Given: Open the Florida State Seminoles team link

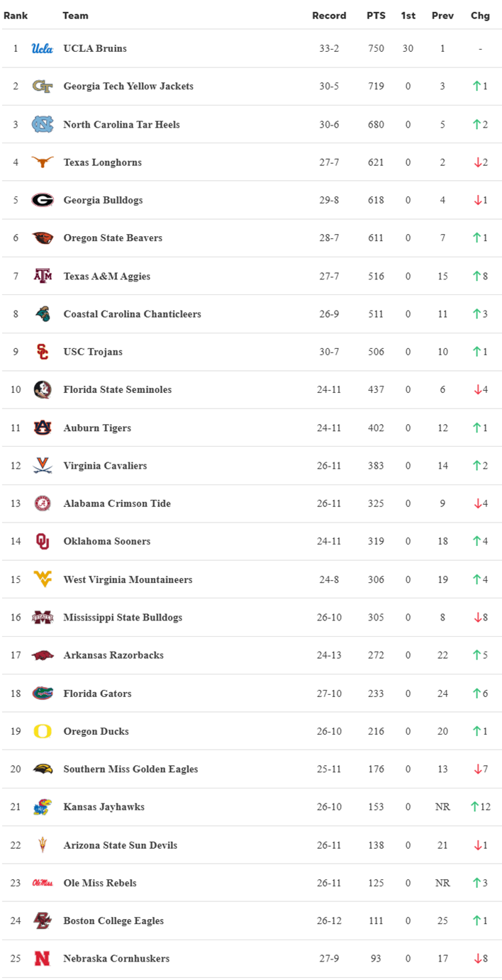Looking at the screenshot, I should point(117,389).
